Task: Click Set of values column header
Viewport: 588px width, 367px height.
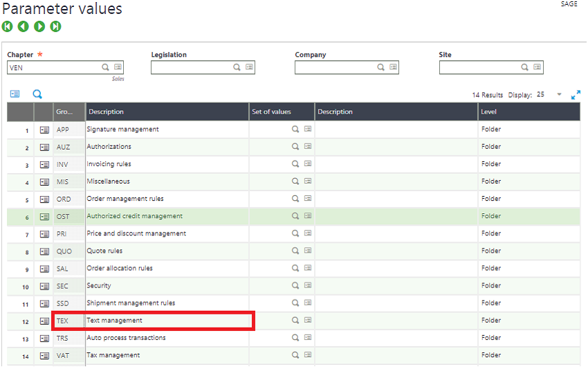Action: (x=282, y=111)
